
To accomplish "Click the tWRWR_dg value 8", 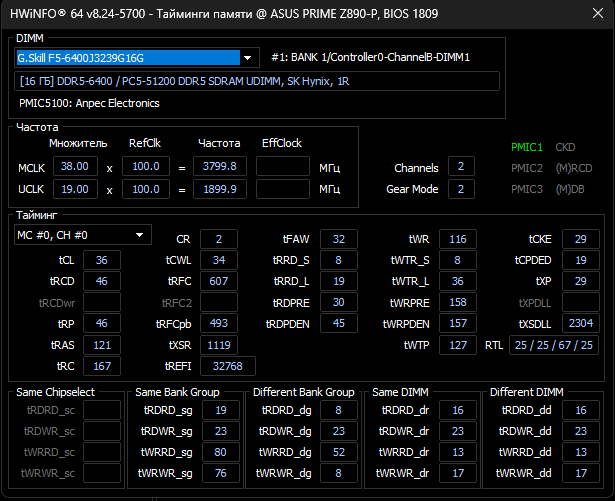I will (339, 473).
